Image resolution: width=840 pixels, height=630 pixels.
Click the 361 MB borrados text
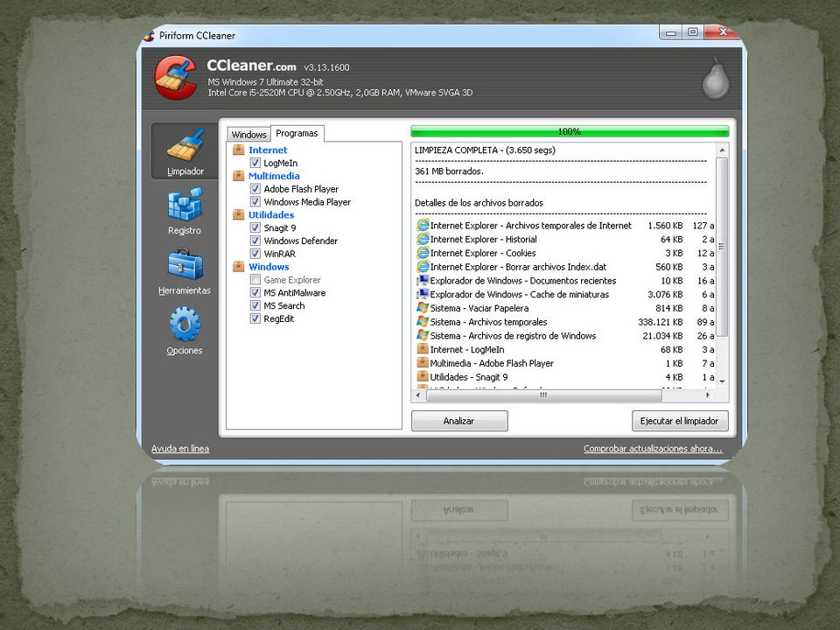pos(449,171)
